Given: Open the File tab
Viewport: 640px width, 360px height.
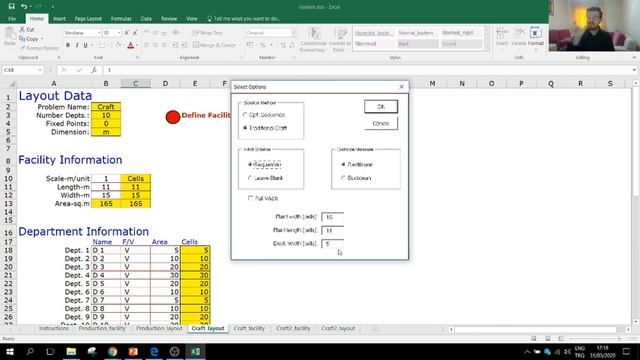Looking at the screenshot, I should tap(12, 19).
